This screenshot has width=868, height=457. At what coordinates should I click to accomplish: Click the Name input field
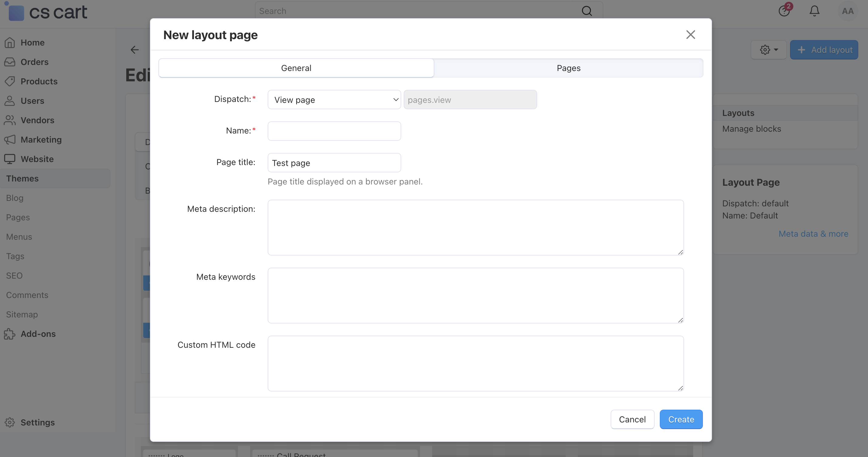pyautogui.click(x=334, y=131)
